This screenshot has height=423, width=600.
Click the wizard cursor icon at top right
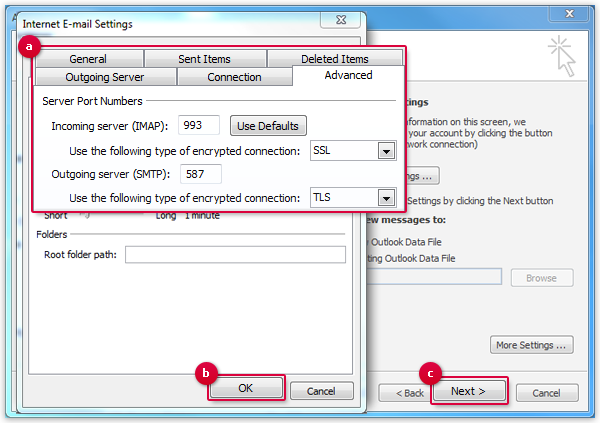(x=563, y=55)
